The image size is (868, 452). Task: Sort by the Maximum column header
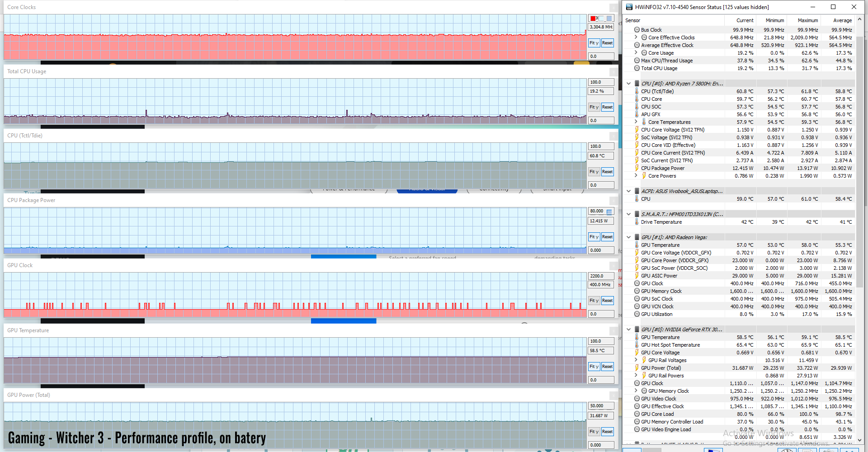807,20
